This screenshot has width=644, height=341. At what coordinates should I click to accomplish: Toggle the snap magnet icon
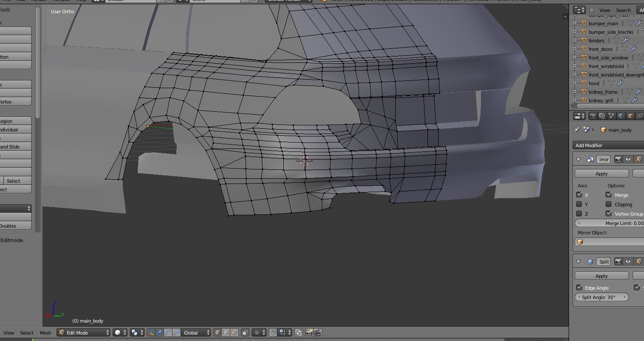coord(273,332)
